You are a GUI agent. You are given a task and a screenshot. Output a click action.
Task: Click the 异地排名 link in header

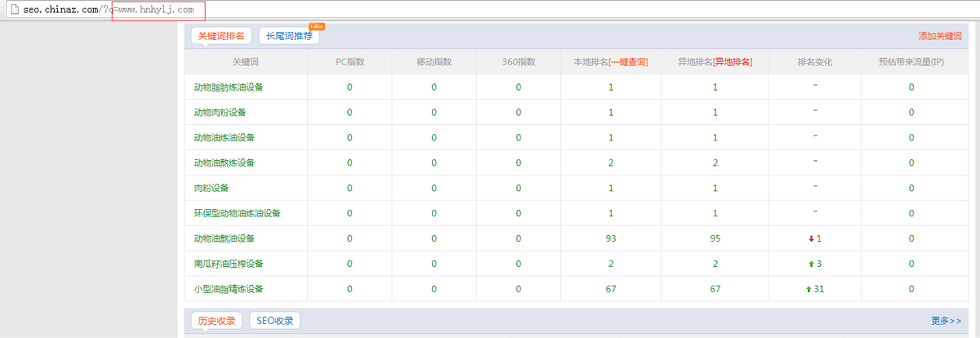coord(733,62)
